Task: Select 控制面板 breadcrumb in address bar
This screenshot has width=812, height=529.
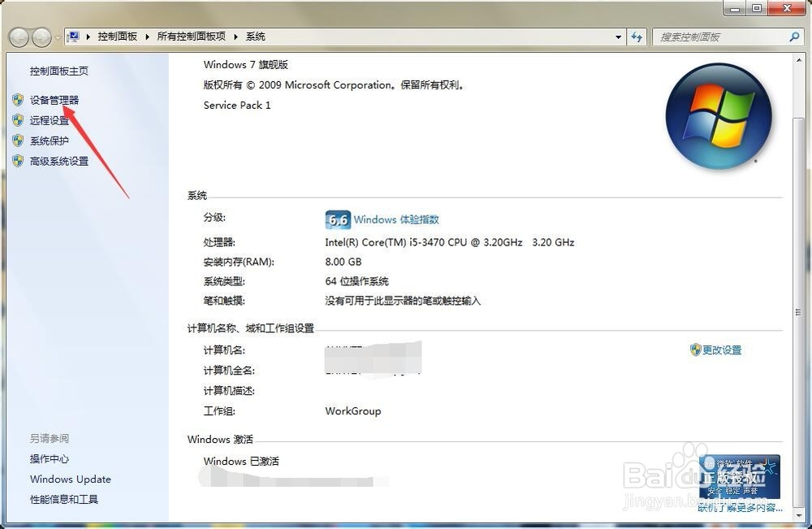Action: [118, 37]
